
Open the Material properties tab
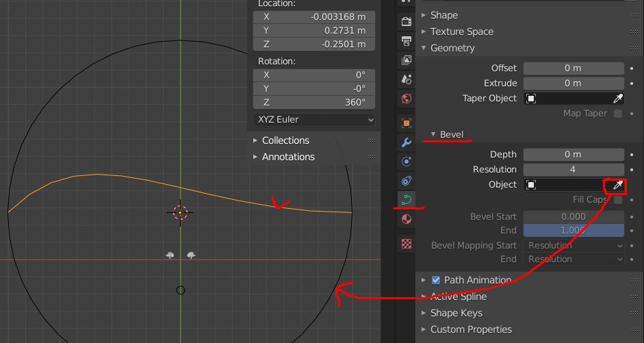tap(407, 219)
